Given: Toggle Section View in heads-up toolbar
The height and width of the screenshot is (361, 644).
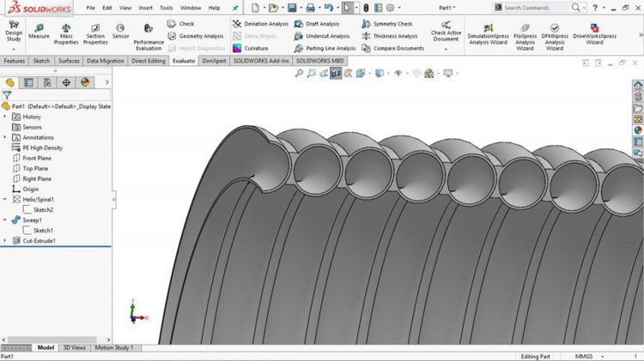Looking at the screenshot, I should click(x=336, y=74).
